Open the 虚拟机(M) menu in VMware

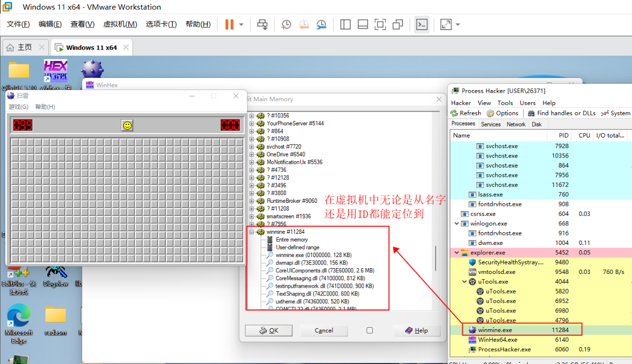point(120,24)
